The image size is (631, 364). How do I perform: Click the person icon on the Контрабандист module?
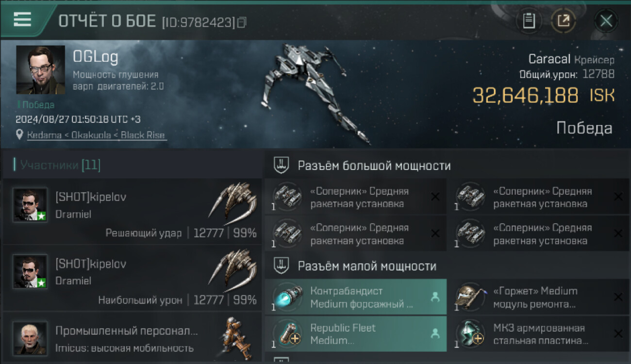pyautogui.click(x=435, y=297)
